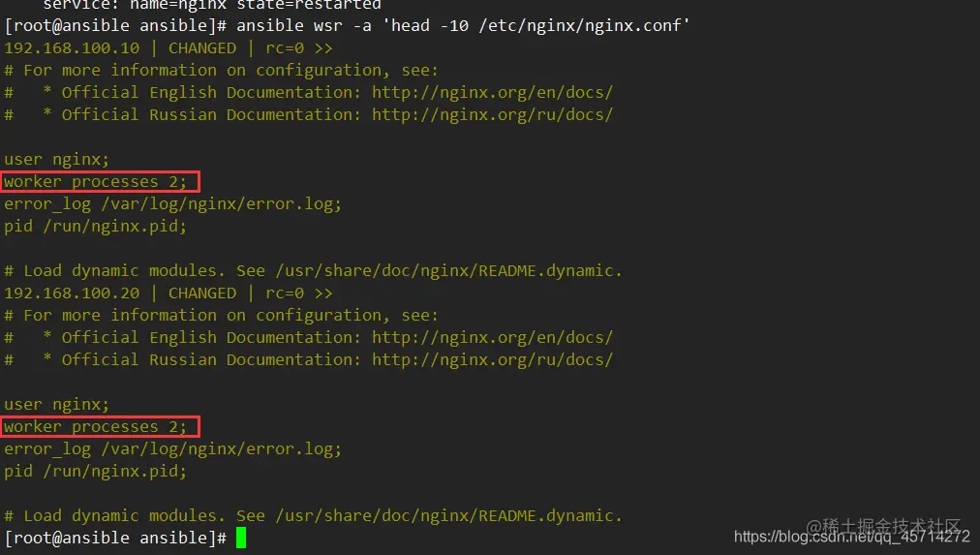Click "For more information on configuration" in 192.168.100.10 output
The width and height of the screenshot is (980, 555).
(x=202, y=70)
